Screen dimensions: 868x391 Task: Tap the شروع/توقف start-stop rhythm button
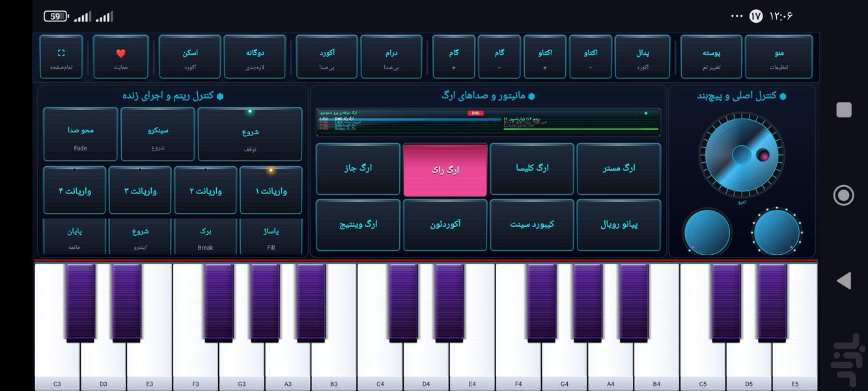(x=250, y=134)
